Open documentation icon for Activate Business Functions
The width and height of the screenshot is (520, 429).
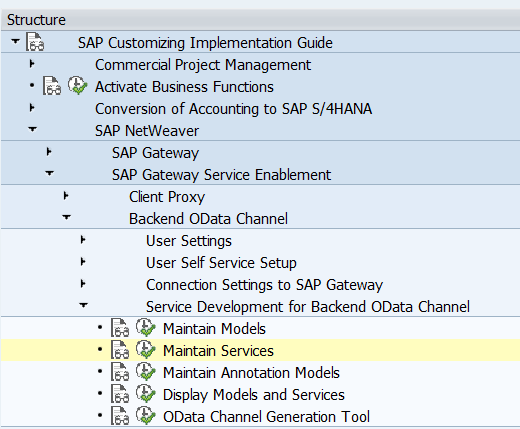52,86
